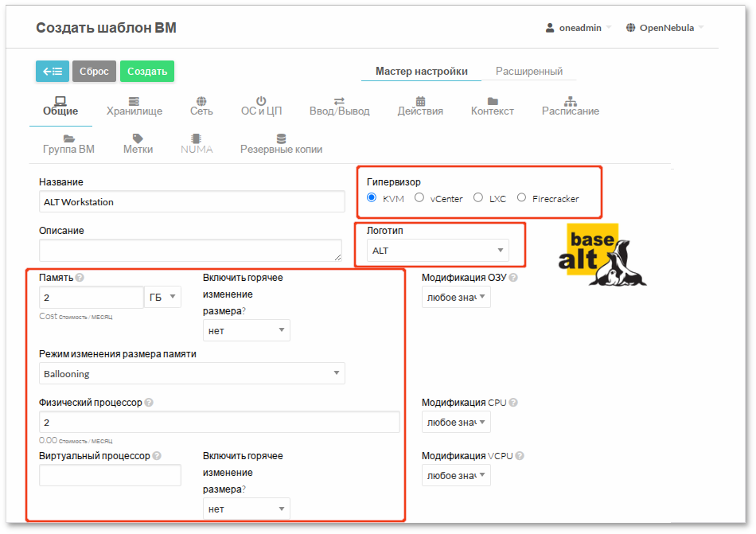This screenshot has height=534, width=756.
Task: Open the NUMA configuration icon
Action: 196,140
